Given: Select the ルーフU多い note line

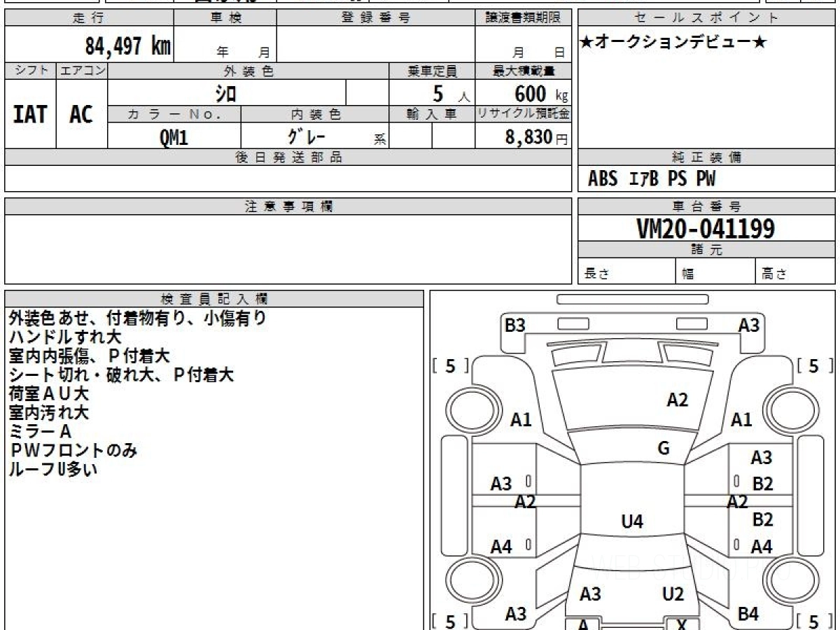Looking at the screenshot, I should pos(52,470).
